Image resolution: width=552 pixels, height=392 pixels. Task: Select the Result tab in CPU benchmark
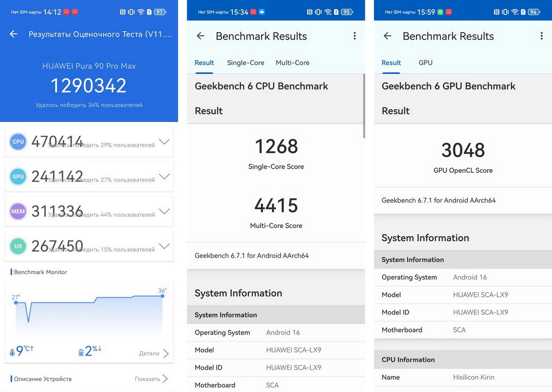point(204,63)
